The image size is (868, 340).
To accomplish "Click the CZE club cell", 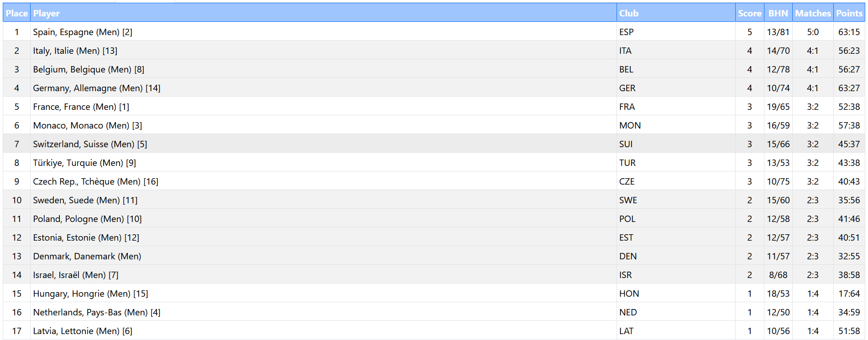I will click(627, 181).
